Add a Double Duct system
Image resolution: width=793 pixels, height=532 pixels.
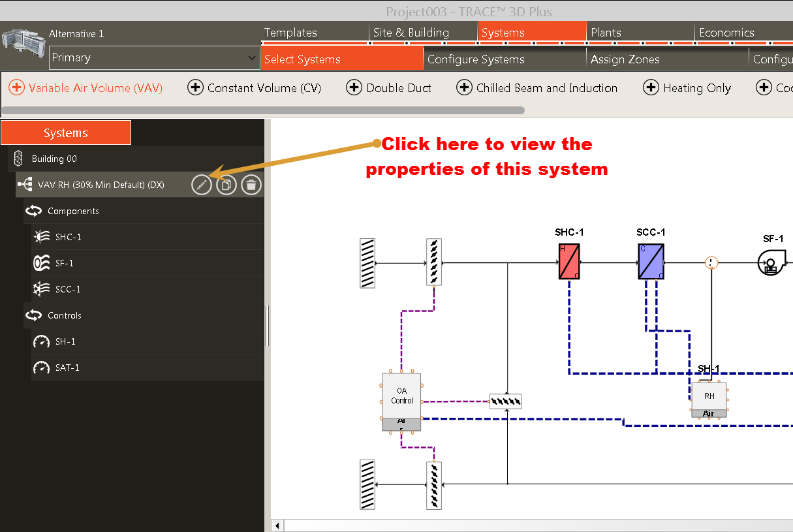point(389,88)
